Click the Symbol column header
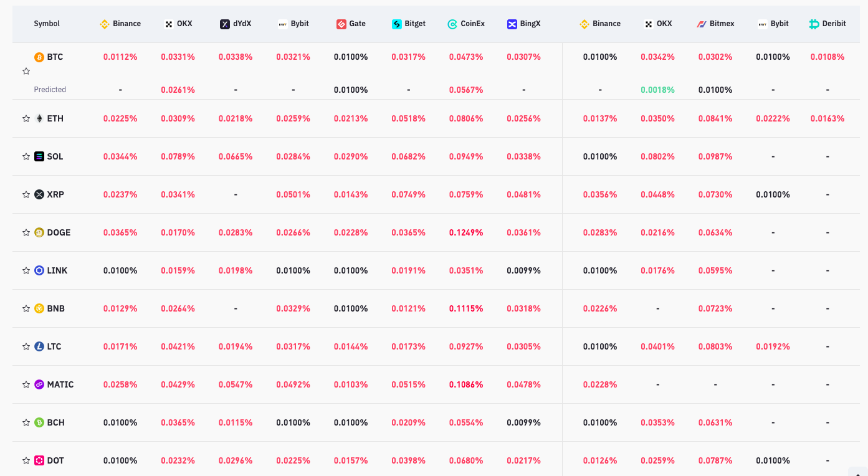 tap(47, 24)
